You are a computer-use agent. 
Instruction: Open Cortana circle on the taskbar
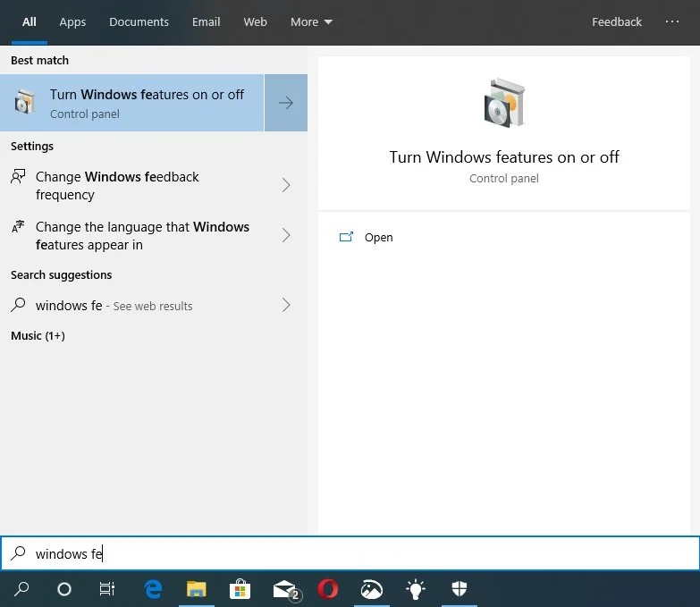point(64,589)
